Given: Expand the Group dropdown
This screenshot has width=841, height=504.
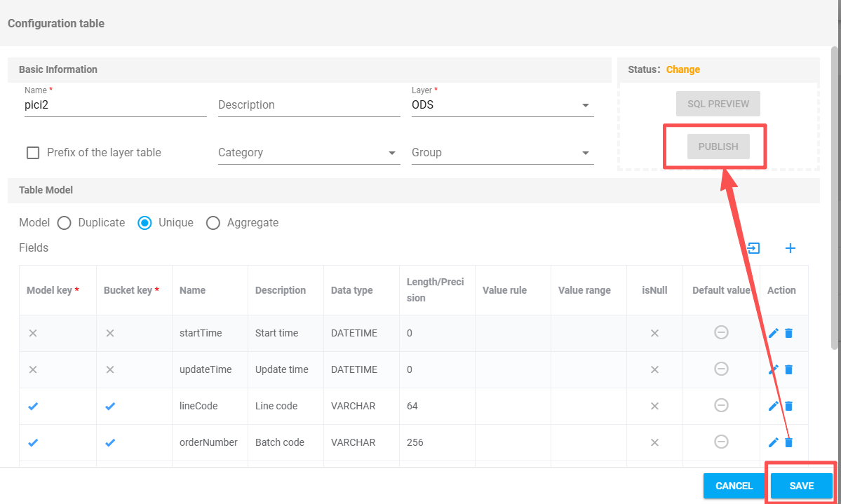Looking at the screenshot, I should click(x=502, y=153).
